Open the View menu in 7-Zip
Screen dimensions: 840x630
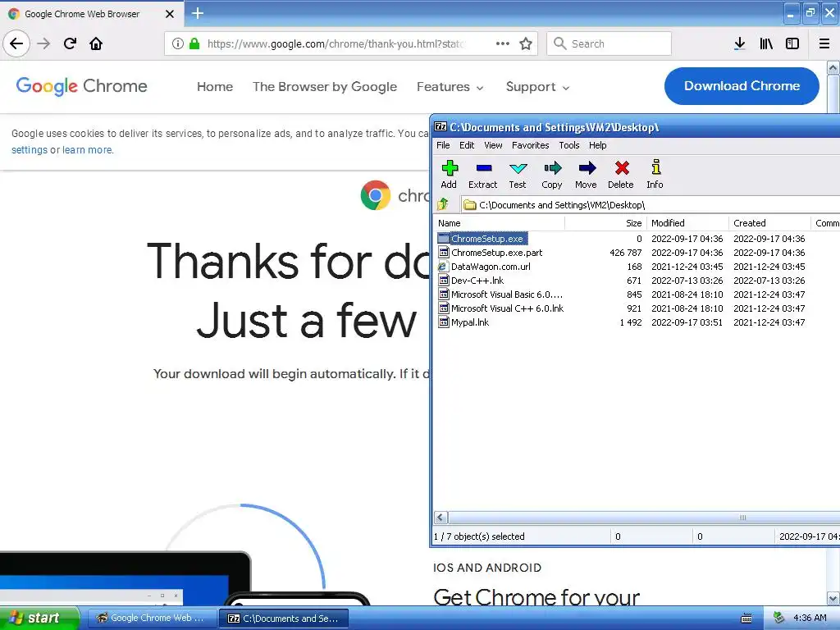click(x=493, y=145)
